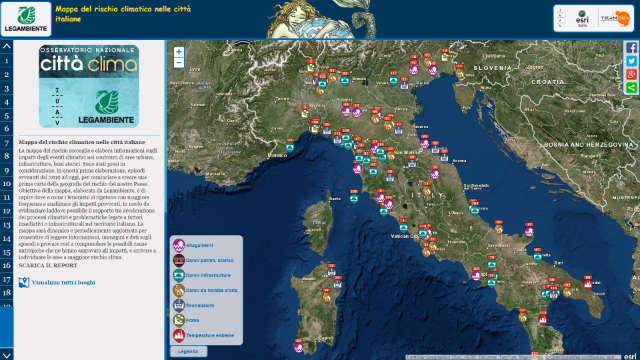Image resolution: width=640 pixels, height=360 pixels.
Task: Click the SCARICA IL REPORT link
Action: tap(48, 265)
